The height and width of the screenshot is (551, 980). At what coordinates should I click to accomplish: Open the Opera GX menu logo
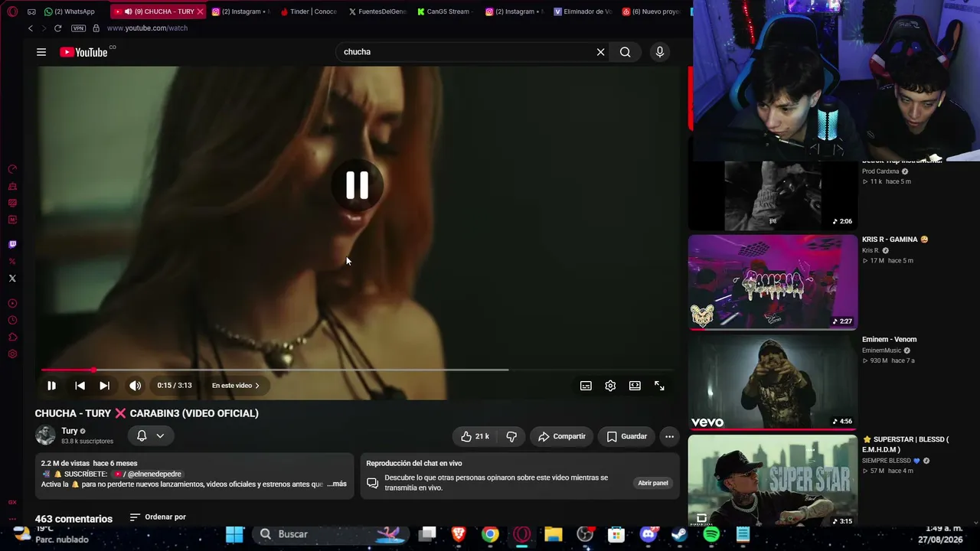click(12, 11)
